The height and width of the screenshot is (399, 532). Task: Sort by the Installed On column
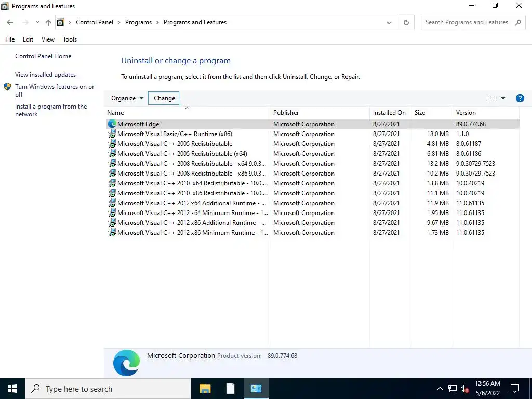[x=389, y=113]
